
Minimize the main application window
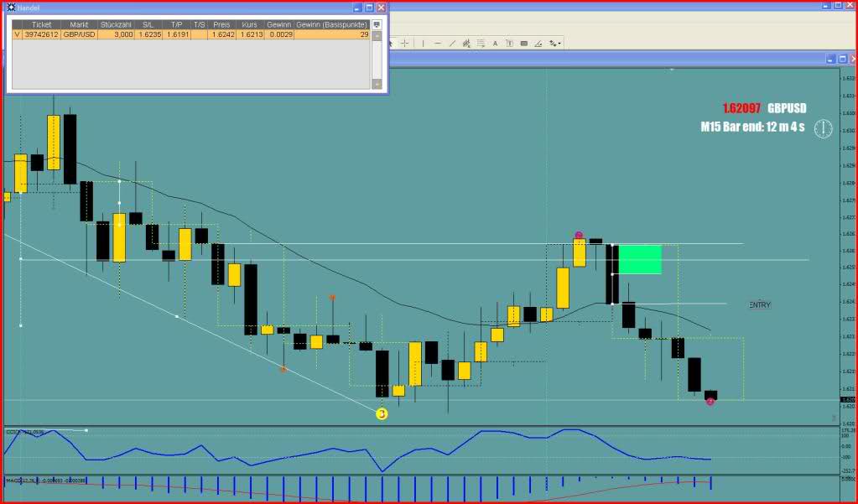(x=826, y=5)
